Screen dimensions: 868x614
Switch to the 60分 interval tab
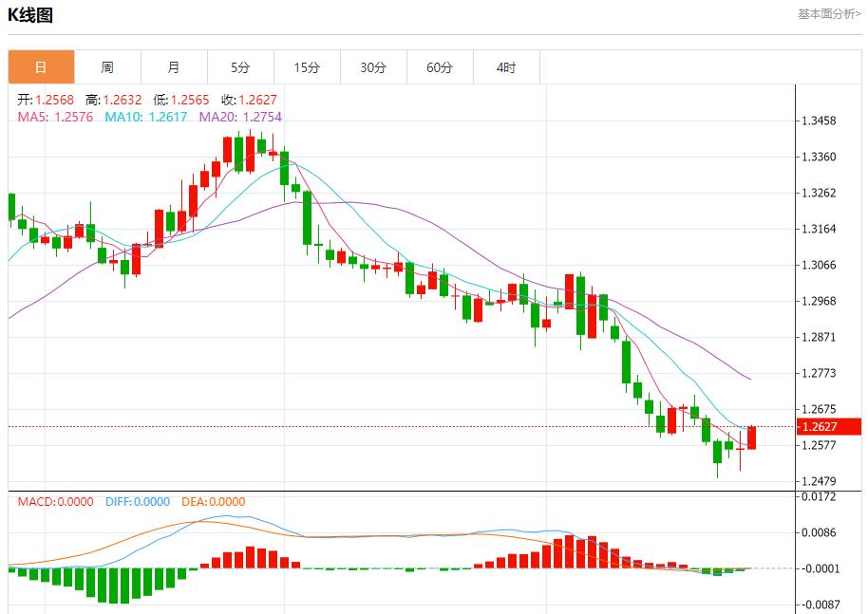(440, 67)
